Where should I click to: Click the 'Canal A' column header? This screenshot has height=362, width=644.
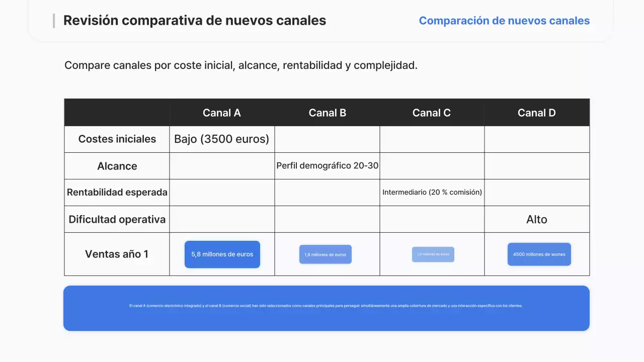(222, 113)
